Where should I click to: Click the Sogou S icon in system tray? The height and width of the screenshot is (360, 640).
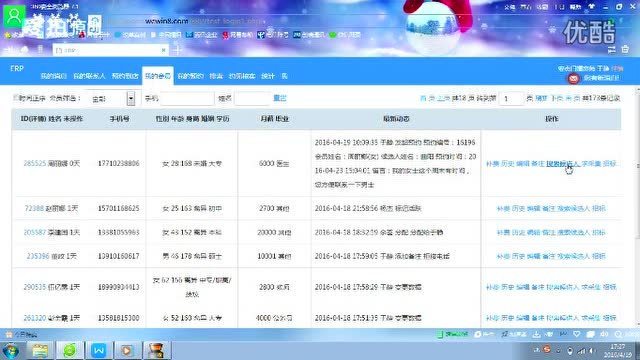(547, 349)
